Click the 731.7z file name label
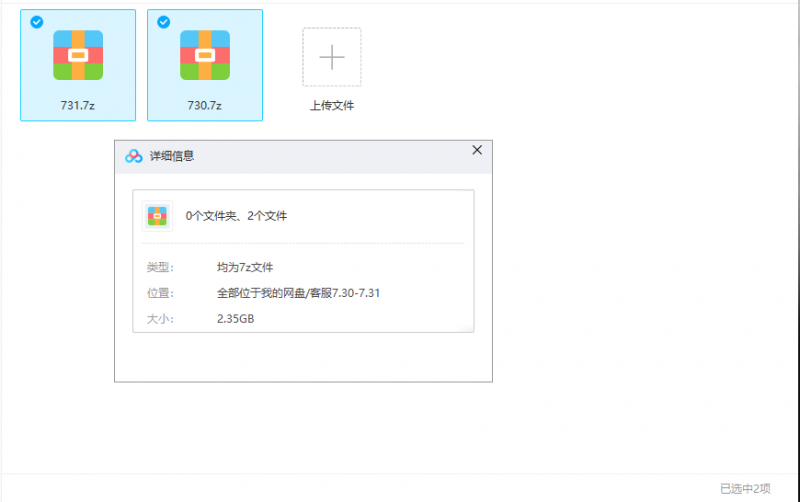 tap(78, 105)
